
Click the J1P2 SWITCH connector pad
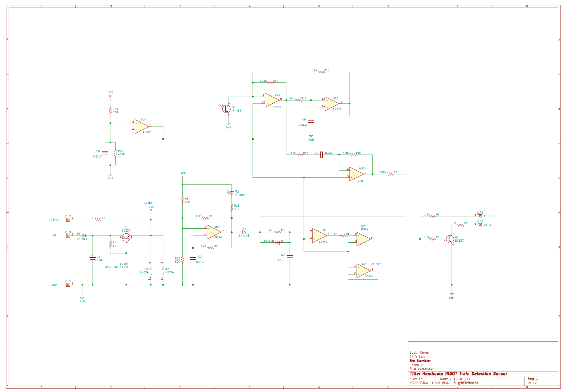click(480, 225)
